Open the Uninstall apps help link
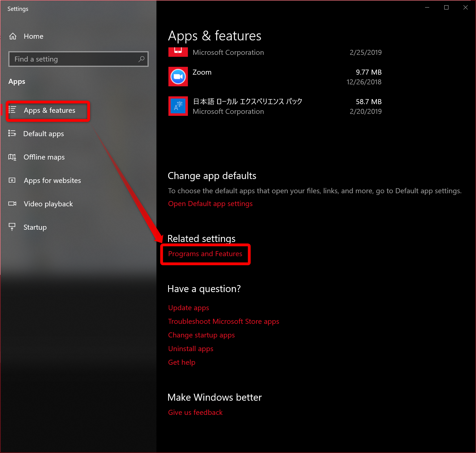This screenshot has width=476, height=453. (191, 349)
